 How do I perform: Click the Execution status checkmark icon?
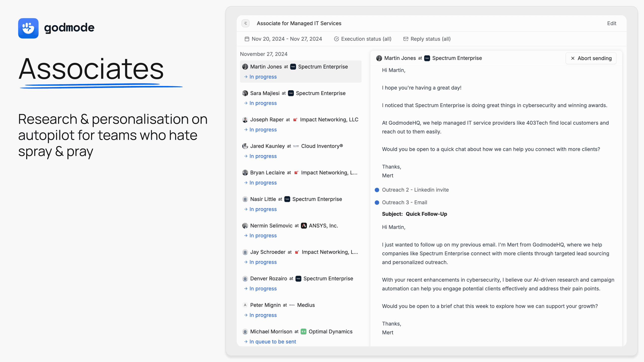point(336,39)
